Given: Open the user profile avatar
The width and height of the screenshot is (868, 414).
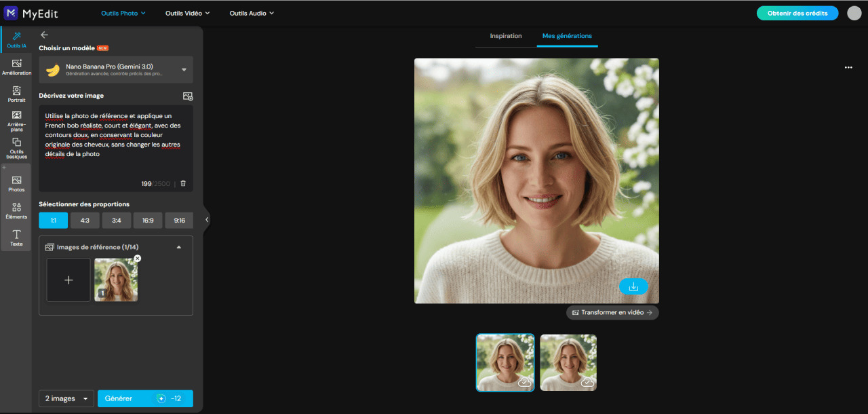Looking at the screenshot, I should (854, 13).
